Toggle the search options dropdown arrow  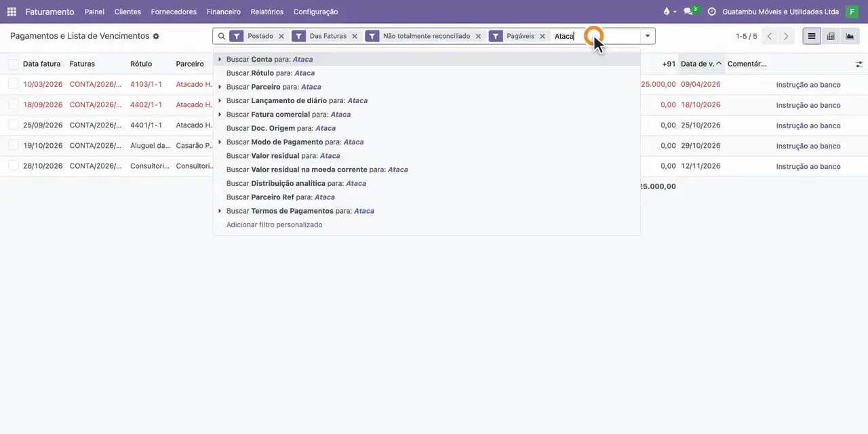click(648, 36)
